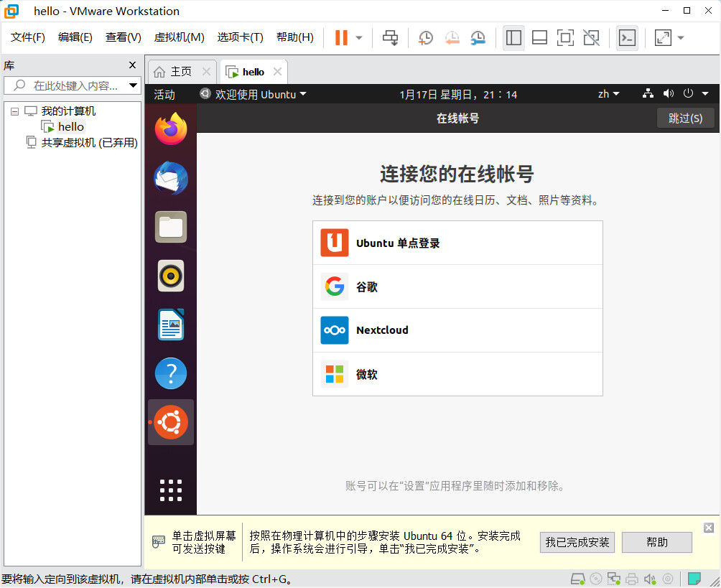Open Files manager from the dock
The image size is (721, 588).
click(x=171, y=227)
